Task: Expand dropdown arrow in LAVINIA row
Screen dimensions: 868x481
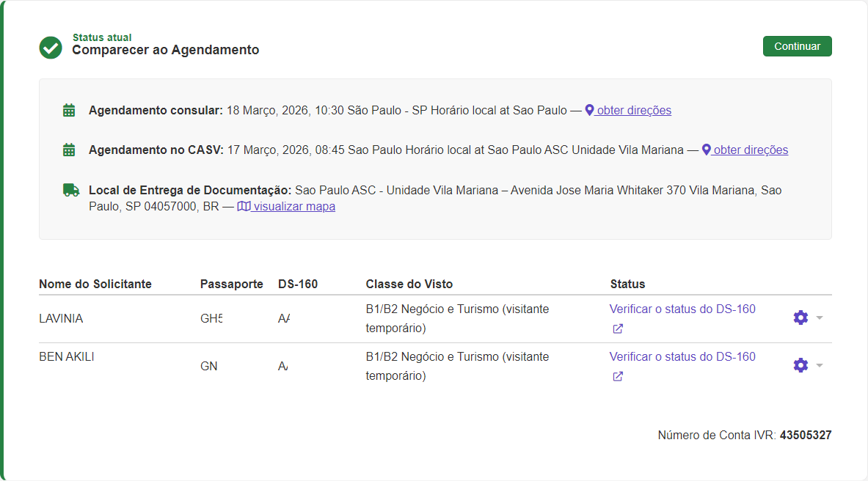Action: tap(820, 317)
